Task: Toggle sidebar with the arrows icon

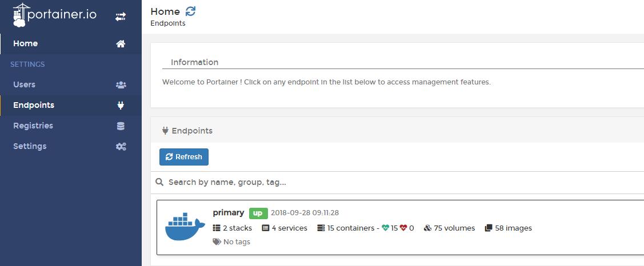Action: coord(121,17)
